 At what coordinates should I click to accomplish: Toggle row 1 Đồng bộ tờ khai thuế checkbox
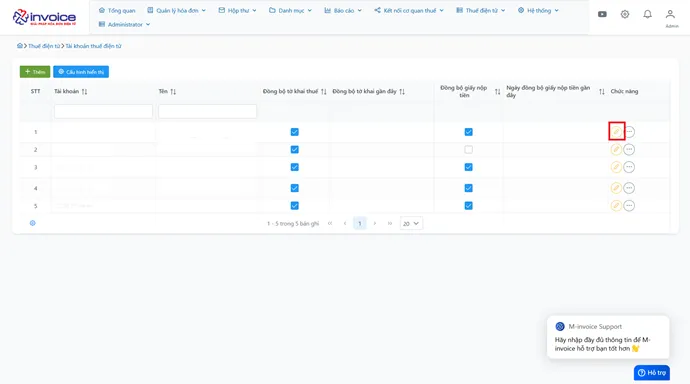(294, 132)
